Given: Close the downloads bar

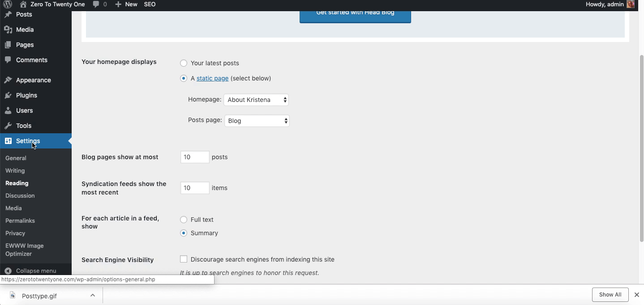Looking at the screenshot, I should [x=636, y=295].
